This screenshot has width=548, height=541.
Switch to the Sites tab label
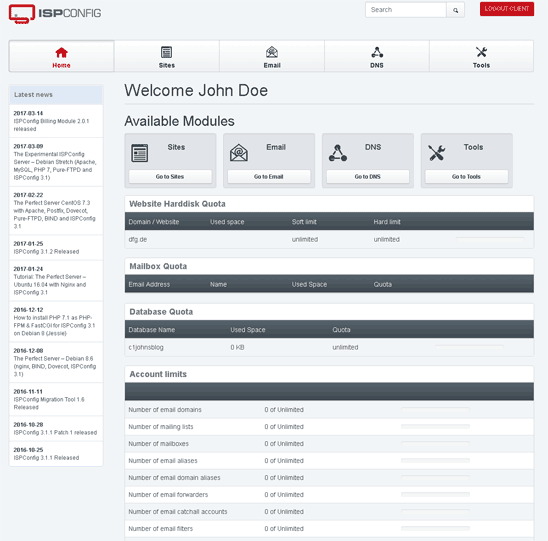[x=167, y=65]
